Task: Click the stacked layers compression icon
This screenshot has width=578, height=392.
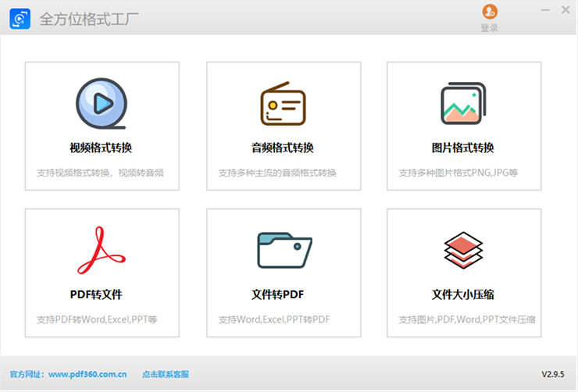Action: coord(463,250)
